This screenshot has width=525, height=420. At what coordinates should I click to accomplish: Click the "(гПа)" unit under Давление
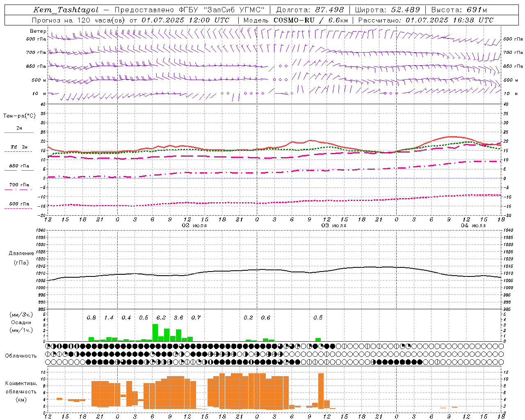click(x=21, y=262)
